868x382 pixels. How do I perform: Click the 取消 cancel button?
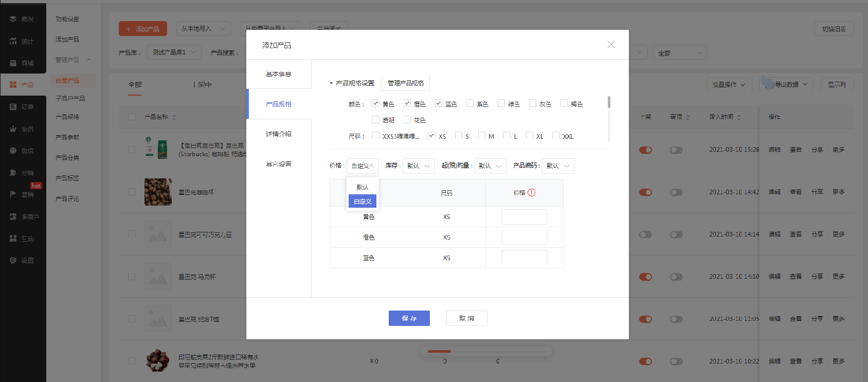(x=467, y=318)
